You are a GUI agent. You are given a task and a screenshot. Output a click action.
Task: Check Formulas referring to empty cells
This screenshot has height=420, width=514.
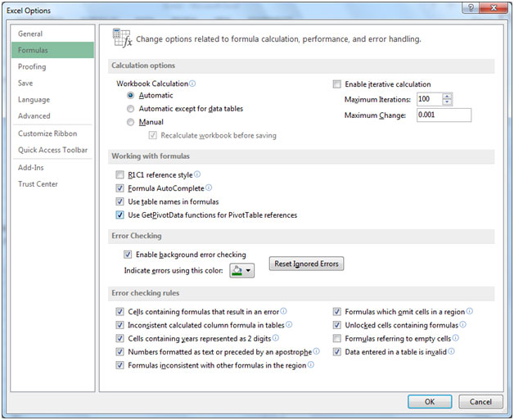pyautogui.click(x=337, y=338)
